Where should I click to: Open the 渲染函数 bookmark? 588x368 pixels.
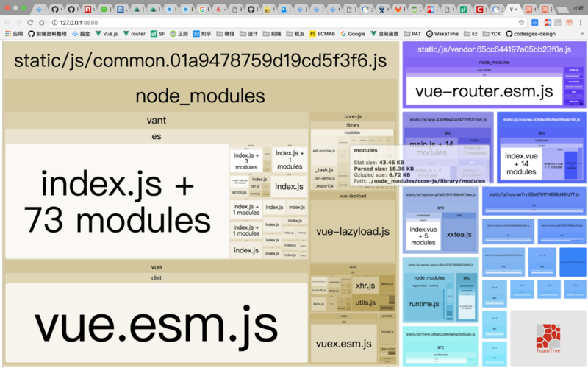coord(384,34)
